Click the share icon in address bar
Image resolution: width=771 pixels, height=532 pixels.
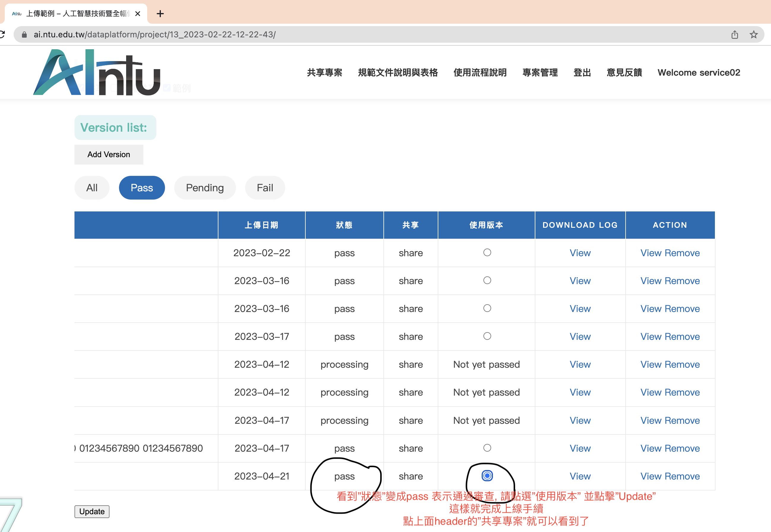pos(734,35)
